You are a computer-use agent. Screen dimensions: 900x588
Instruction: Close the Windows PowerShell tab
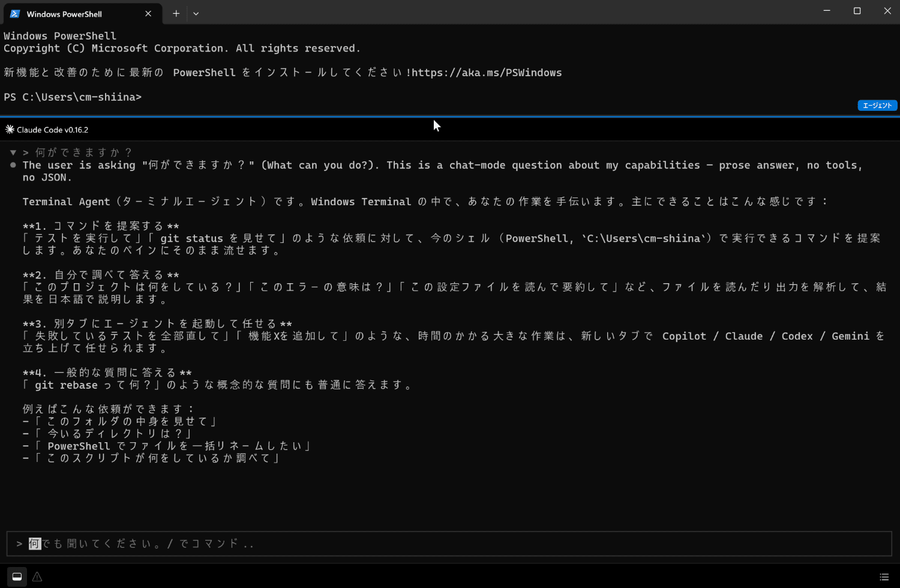tap(148, 13)
